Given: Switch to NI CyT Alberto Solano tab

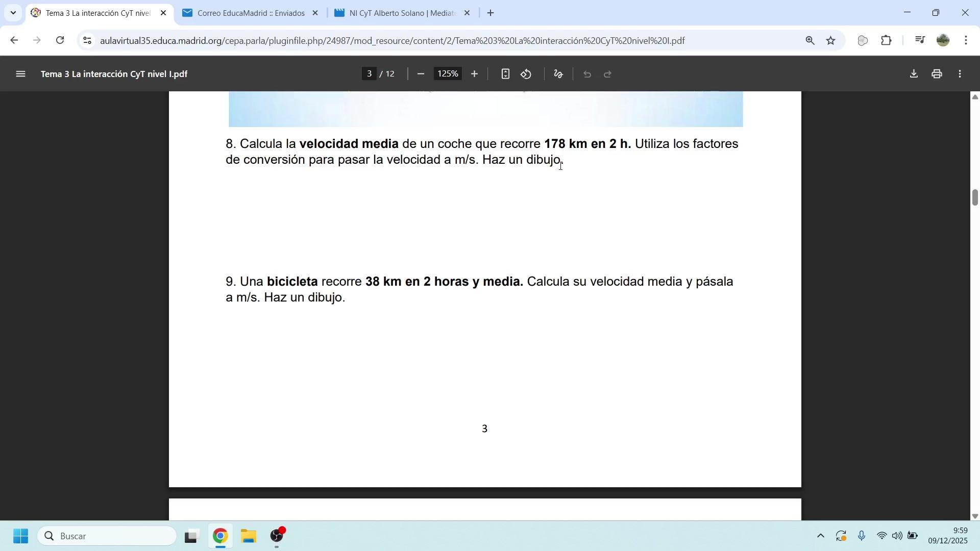Looking at the screenshot, I should click(x=401, y=13).
